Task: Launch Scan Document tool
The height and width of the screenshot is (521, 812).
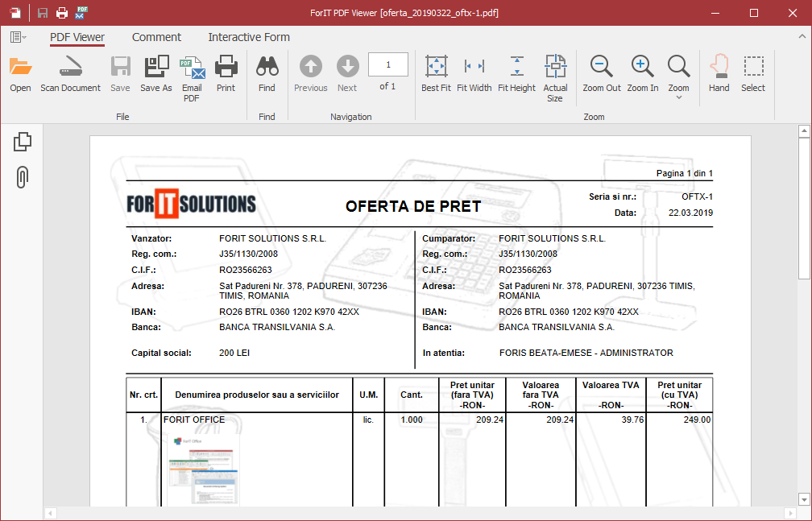Action: pyautogui.click(x=70, y=67)
